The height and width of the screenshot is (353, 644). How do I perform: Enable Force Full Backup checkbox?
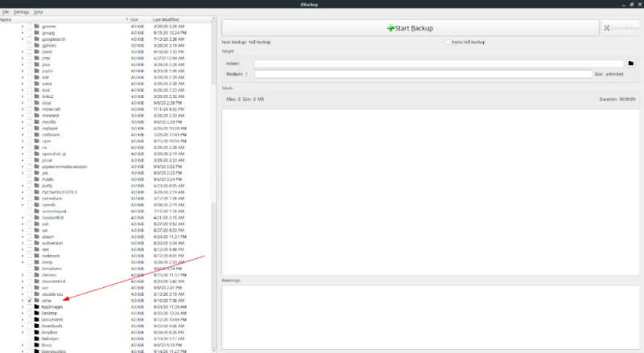pyautogui.click(x=448, y=42)
